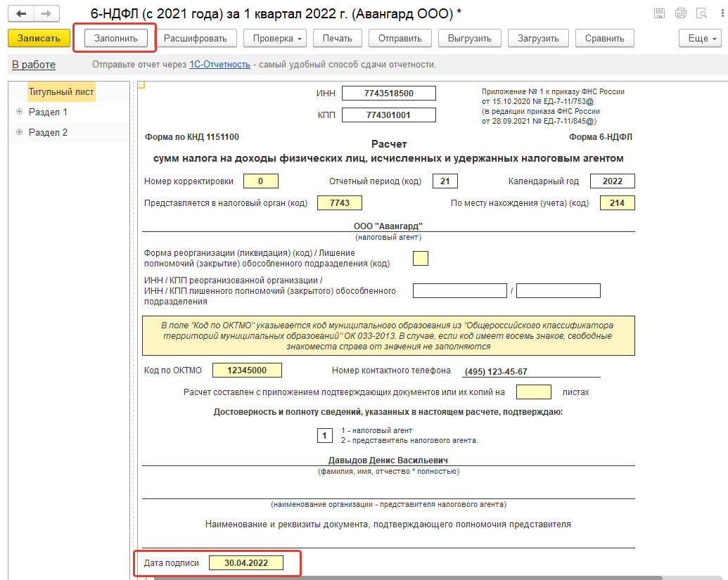The width and height of the screenshot is (728, 580).
Task: Click the Выгрузить button
Action: 469,38
